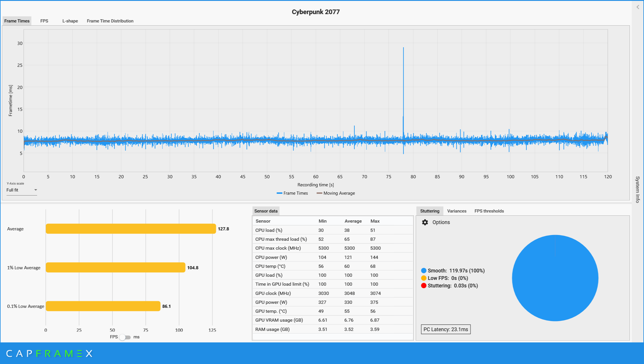Switch the FPS/ms toggle
Viewport: 644px width, 364px height.
[x=125, y=337]
